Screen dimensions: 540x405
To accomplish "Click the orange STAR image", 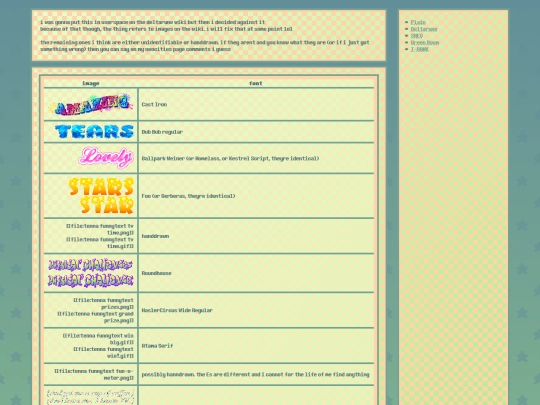I will (x=107, y=205).
